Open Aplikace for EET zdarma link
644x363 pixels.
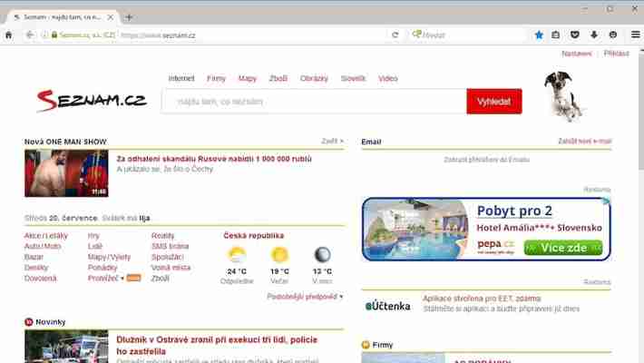pos(482,298)
